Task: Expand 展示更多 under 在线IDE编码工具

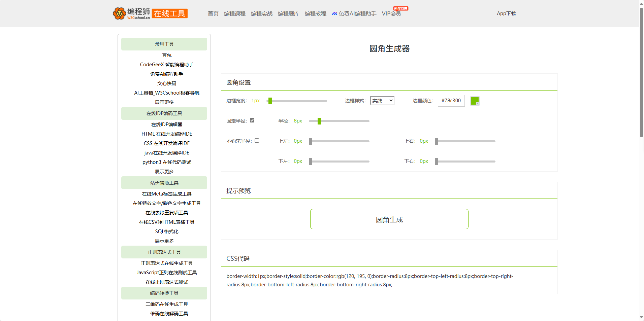Action: (164, 172)
